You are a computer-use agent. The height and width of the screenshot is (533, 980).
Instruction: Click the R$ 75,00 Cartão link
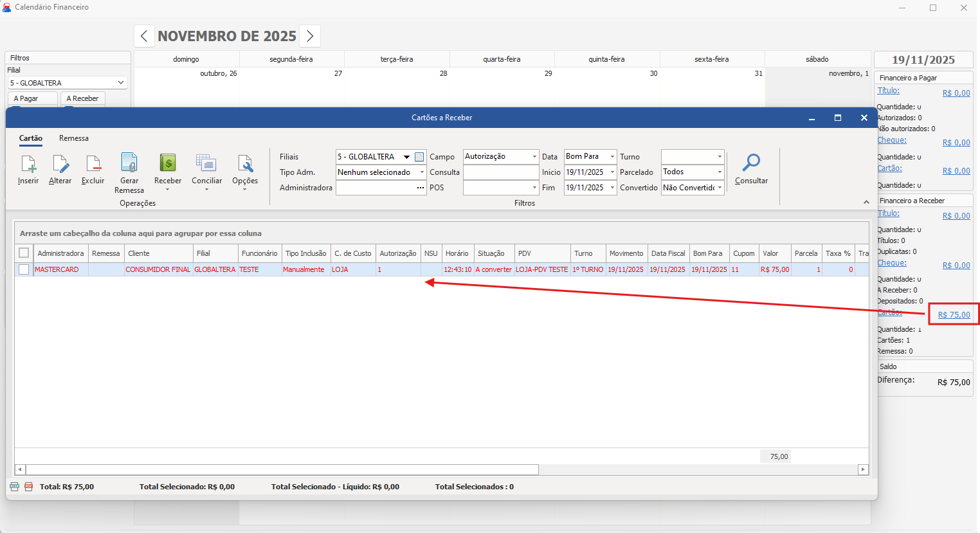point(954,315)
